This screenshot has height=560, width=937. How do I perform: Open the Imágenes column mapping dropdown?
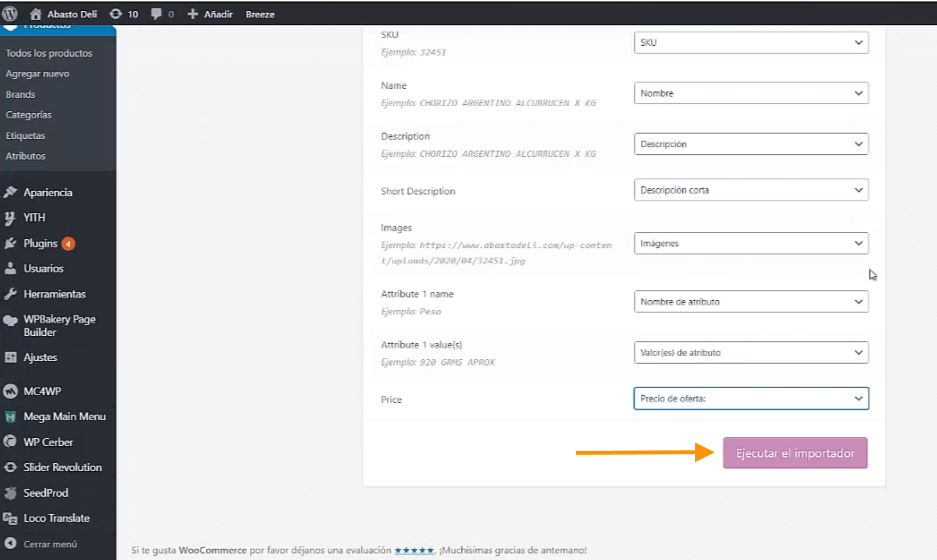click(751, 243)
